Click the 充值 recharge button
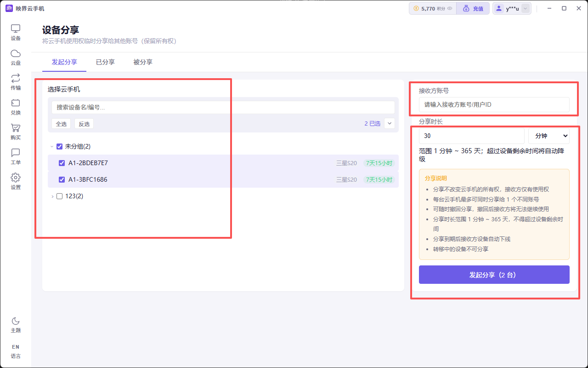This screenshot has height=368, width=588. [x=473, y=8]
